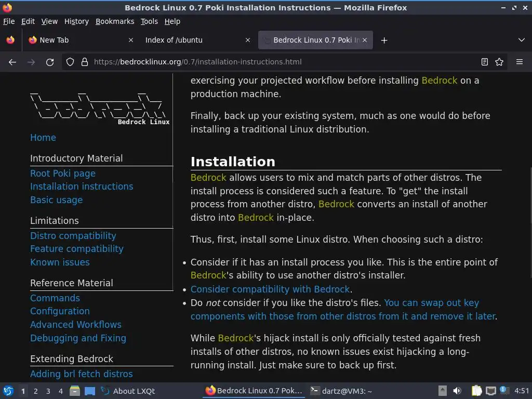The height and width of the screenshot is (399, 532).
Task: Switch to virtual desktop 4
Action: click(x=61, y=391)
